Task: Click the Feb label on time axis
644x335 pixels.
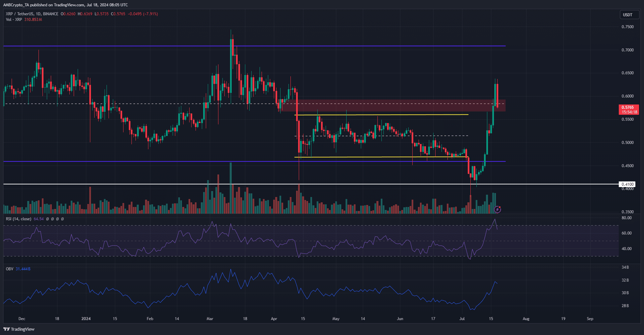Action: 150,319
